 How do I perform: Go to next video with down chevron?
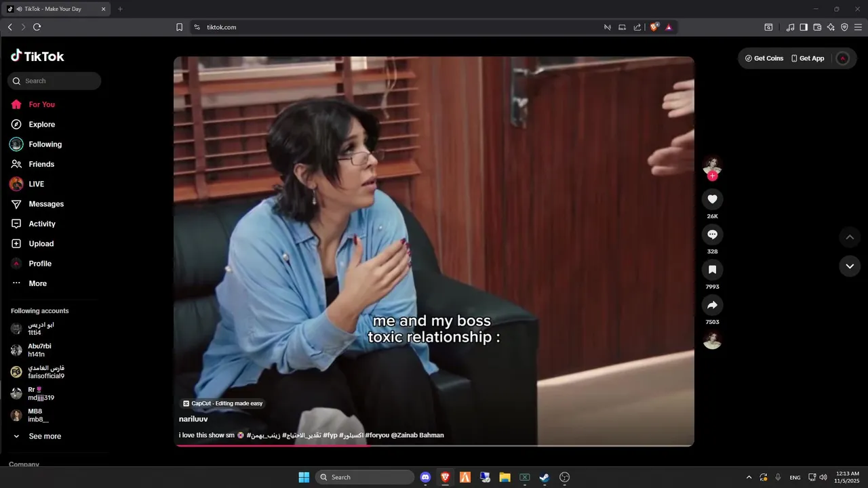[x=850, y=266]
